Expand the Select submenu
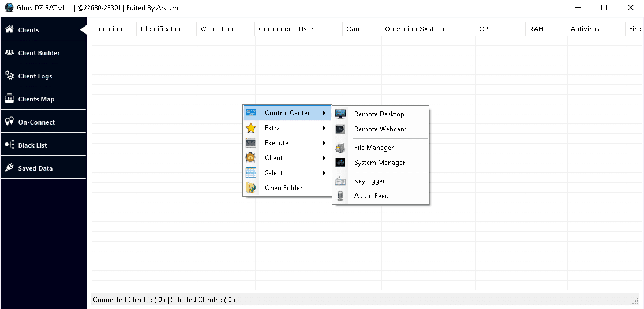Viewport: 644px width, 309px height. pyautogui.click(x=287, y=173)
